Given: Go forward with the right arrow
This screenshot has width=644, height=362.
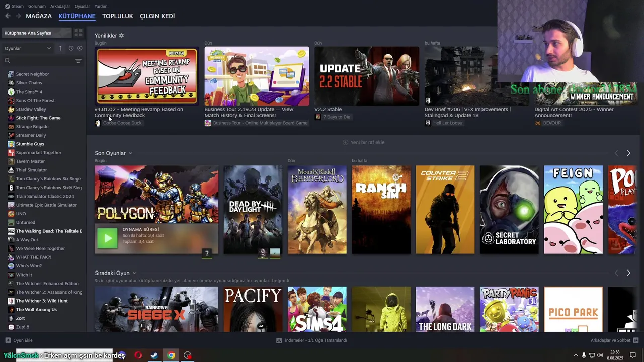Looking at the screenshot, I should point(19,16).
